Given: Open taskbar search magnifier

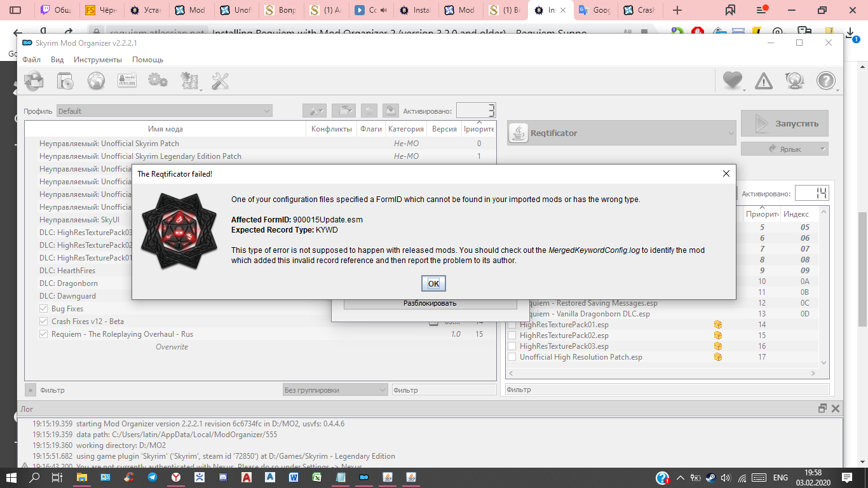Looking at the screenshot, I should tap(35, 477).
